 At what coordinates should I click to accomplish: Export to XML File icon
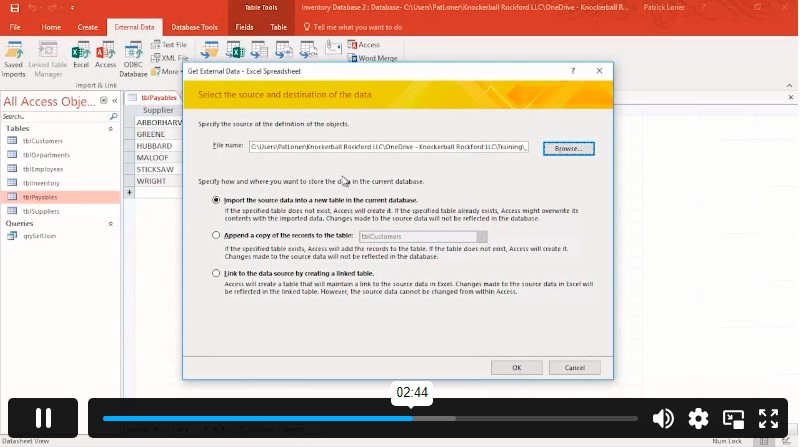[284, 50]
